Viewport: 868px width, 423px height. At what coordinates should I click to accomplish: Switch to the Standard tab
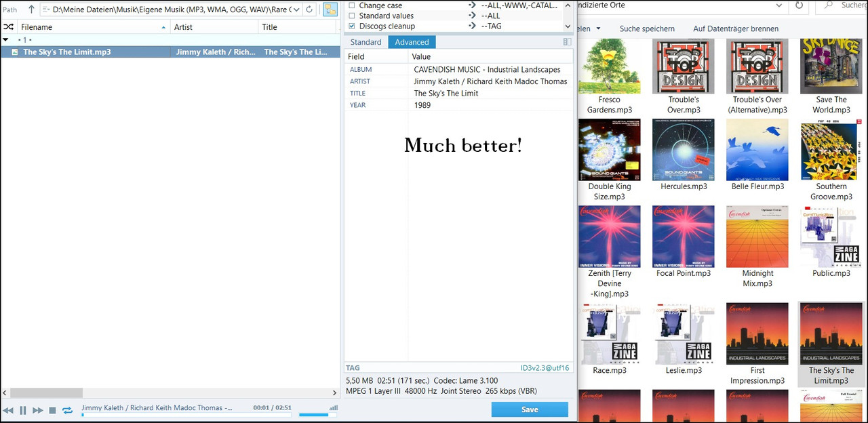point(366,42)
